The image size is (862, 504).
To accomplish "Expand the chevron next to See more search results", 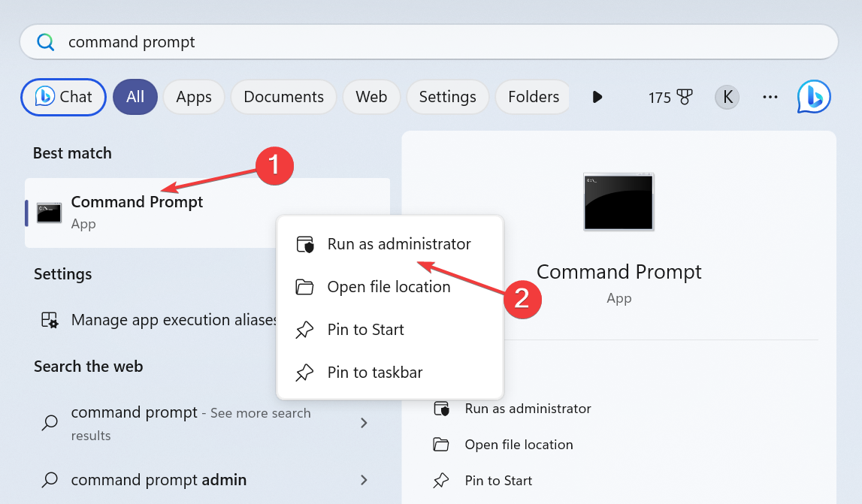I will coord(364,423).
